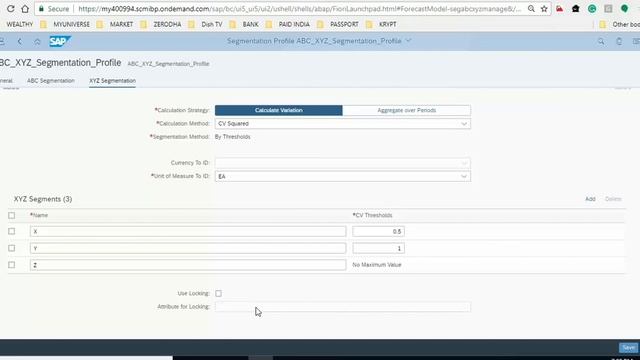Click the Attribute for Locking field

(x=342, y=307)
